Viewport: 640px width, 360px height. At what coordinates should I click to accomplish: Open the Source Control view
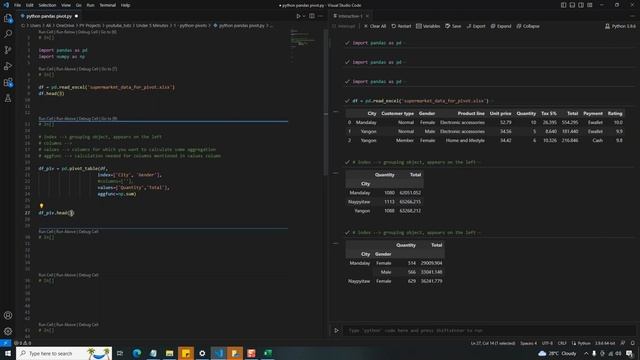coord(8,50)
